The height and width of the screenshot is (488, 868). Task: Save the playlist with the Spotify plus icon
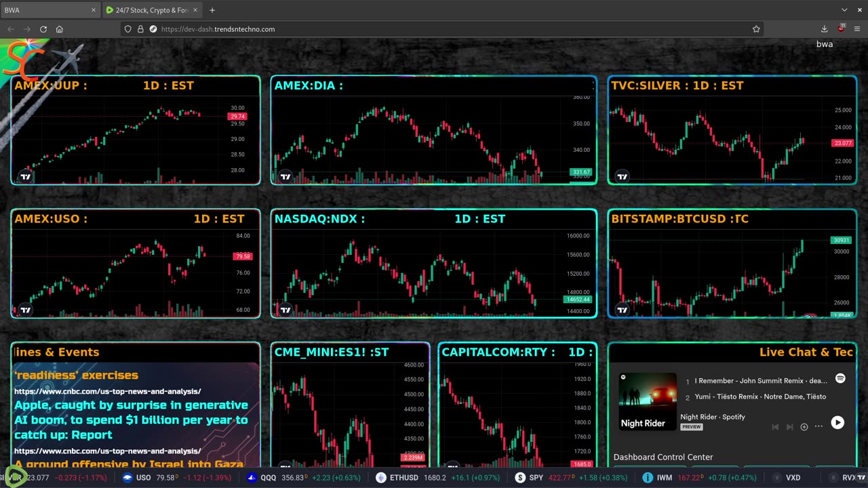pos(804,426)
